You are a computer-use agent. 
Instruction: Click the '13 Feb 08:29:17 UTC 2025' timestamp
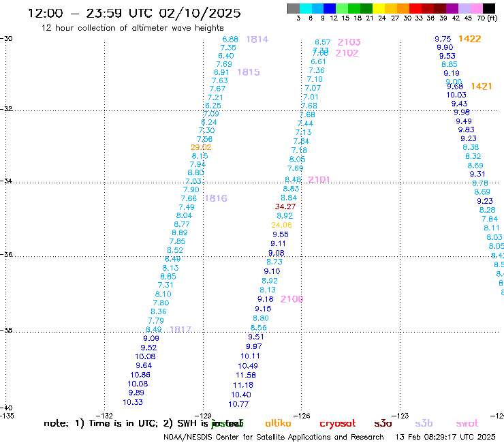click(x=445, y=438)
